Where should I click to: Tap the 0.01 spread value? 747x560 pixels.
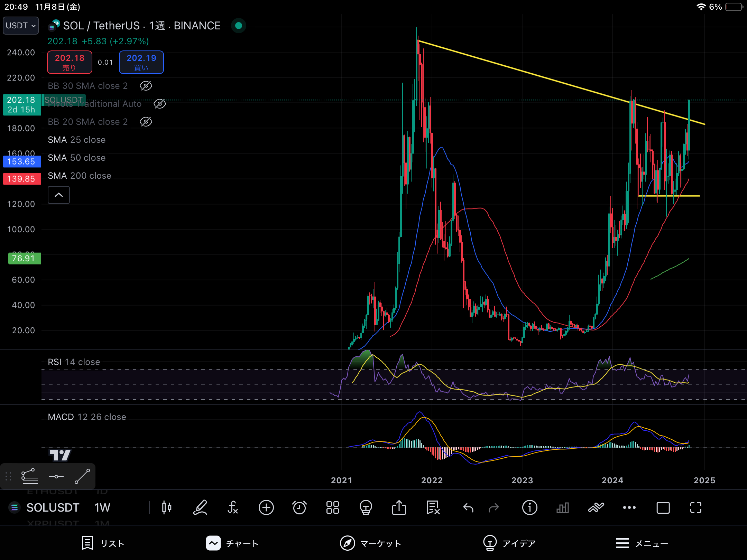click(x=105, y=62)
